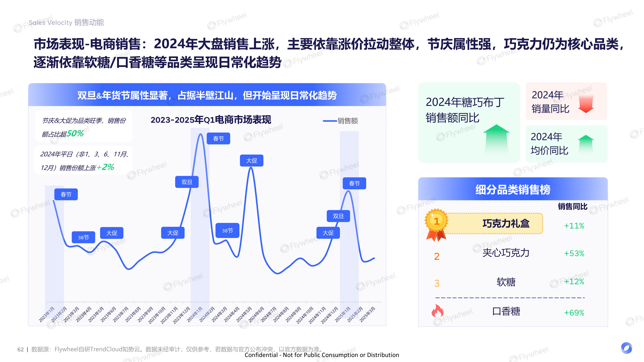Click the 巧克力礼盒 highlighted category box
The width and height of the screenshot is (644, 362).
[506, 223]
